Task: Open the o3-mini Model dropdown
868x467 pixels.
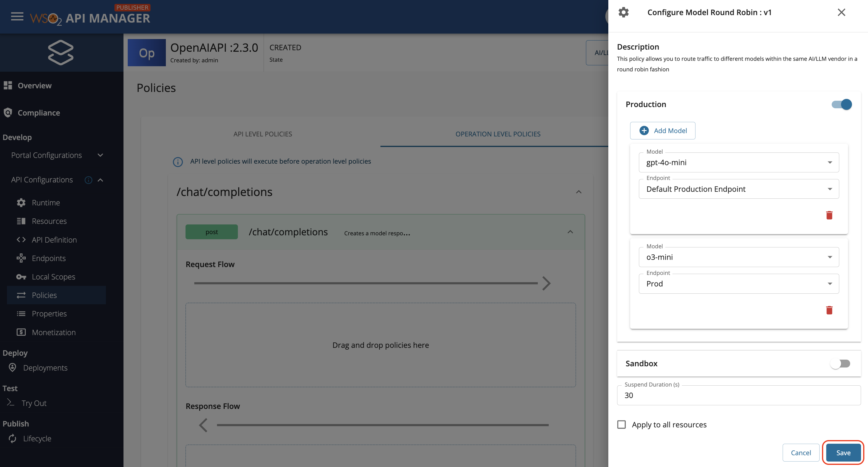Action: point(739,257)
